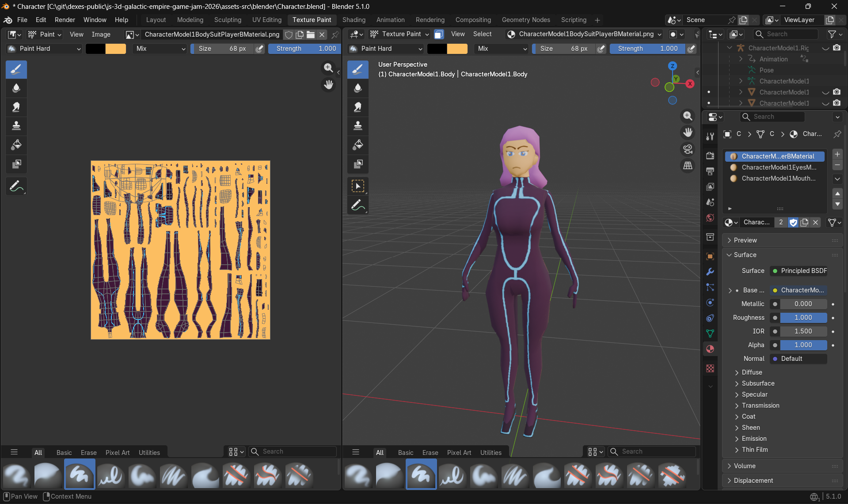
Task: Open the Render menu
Action: [65, 20]
